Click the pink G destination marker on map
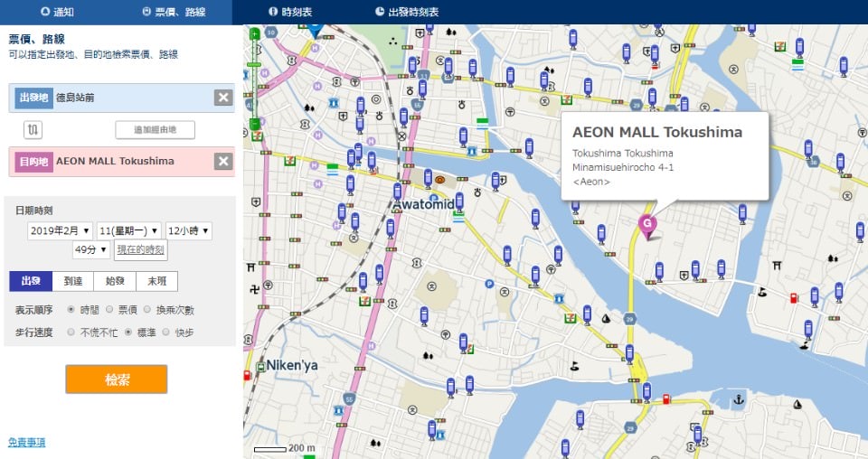This screenshot has height=459, width=868. pos(646,223)
